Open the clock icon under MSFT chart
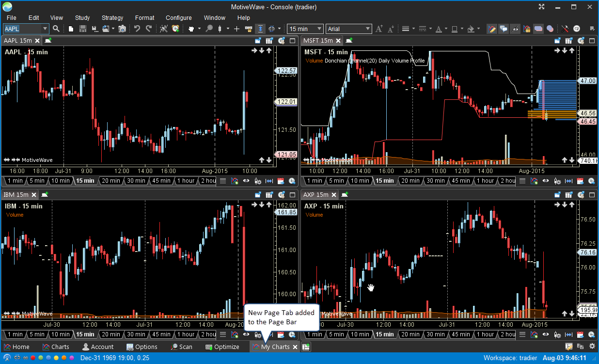 coord(591,181)
